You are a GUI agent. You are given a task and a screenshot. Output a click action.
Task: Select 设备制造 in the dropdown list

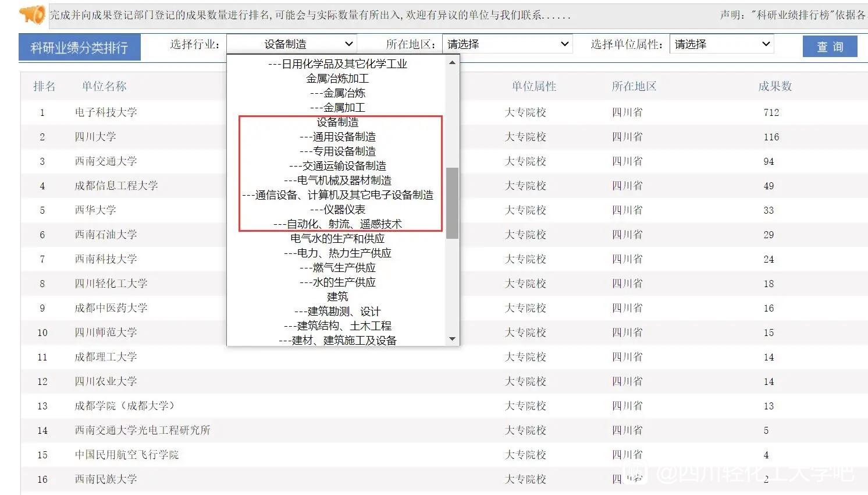click(337, 122)
